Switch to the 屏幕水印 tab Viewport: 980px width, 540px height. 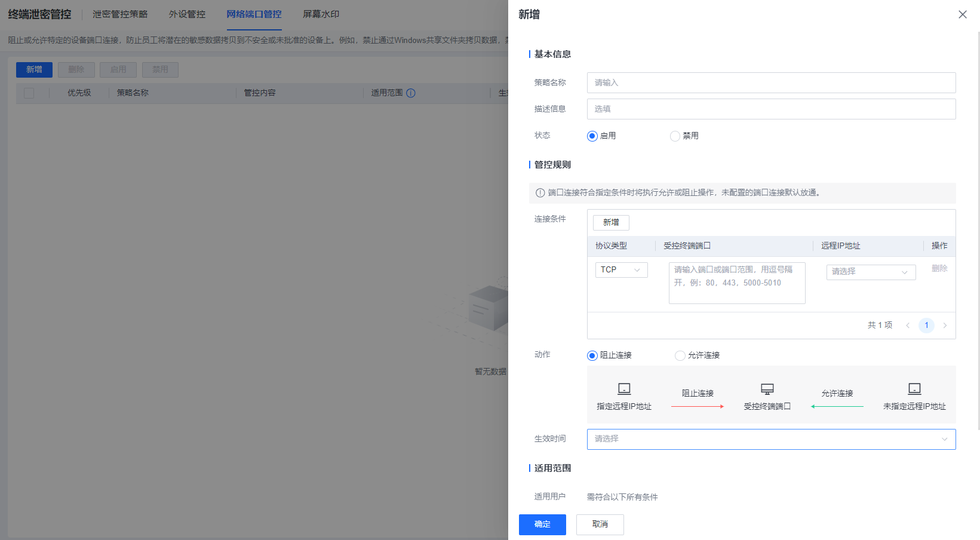(321, 14)
